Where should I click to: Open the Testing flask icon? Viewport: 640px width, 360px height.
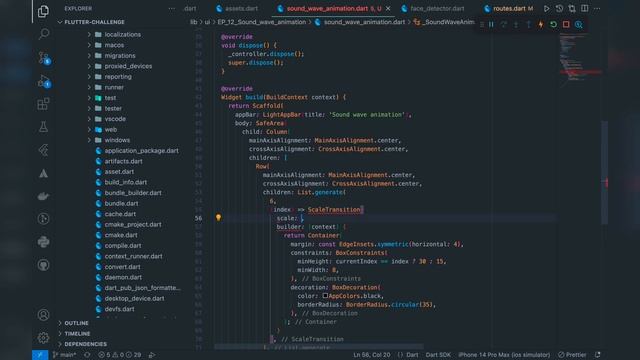pos(43,127)
